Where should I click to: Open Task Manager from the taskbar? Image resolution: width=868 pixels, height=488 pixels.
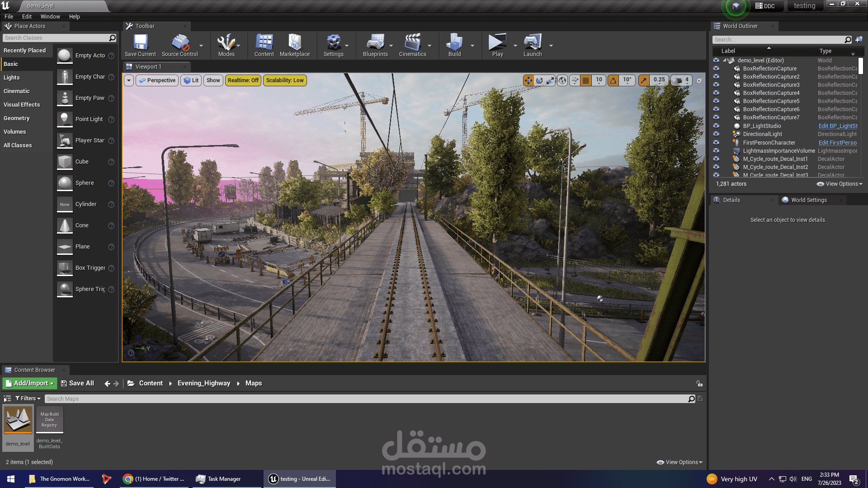pyautogui.click(x=219, y=479)
